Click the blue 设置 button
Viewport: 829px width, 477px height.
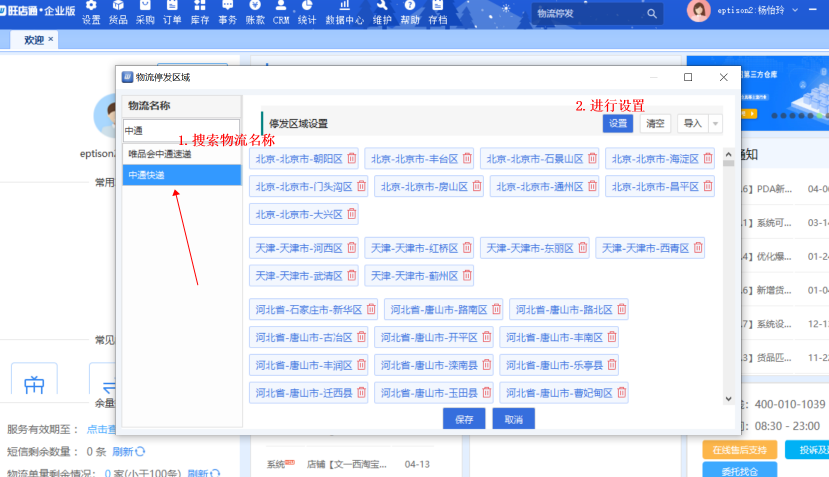pyautogui.click(x=618, y=124)
